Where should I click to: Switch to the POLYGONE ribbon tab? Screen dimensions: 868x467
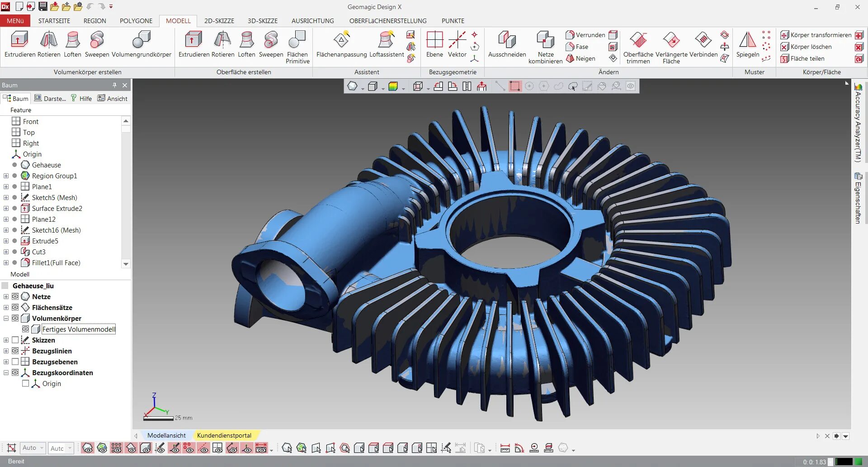[x=136, y=21]
